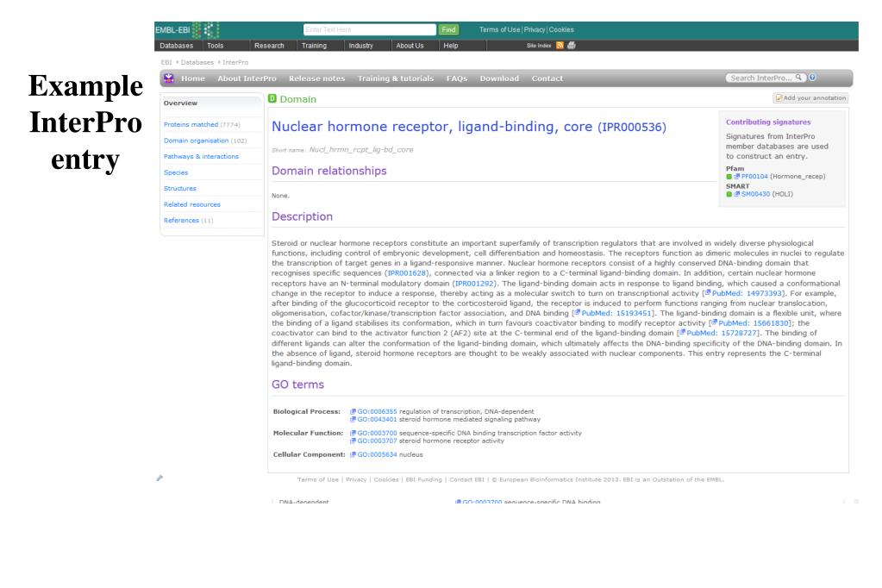Screen dimensions: 882x588
Task: Click the InterPro logo icon beside Home
Action: (x=169, y=78)
